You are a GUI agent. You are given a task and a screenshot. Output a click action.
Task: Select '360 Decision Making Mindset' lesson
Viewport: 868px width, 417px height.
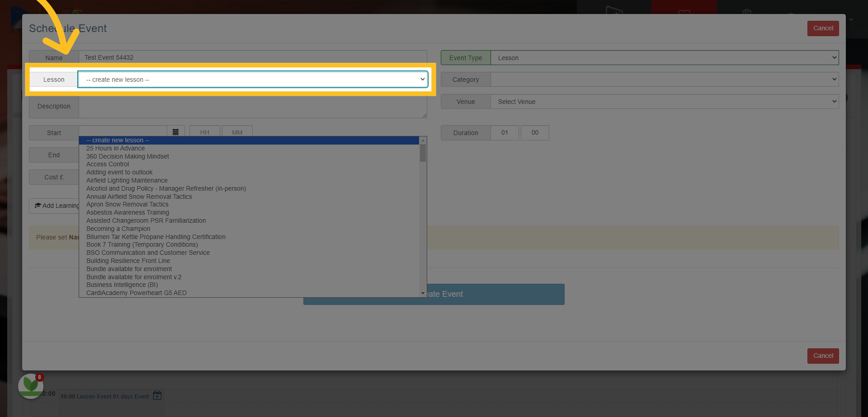tap(249, 156)
